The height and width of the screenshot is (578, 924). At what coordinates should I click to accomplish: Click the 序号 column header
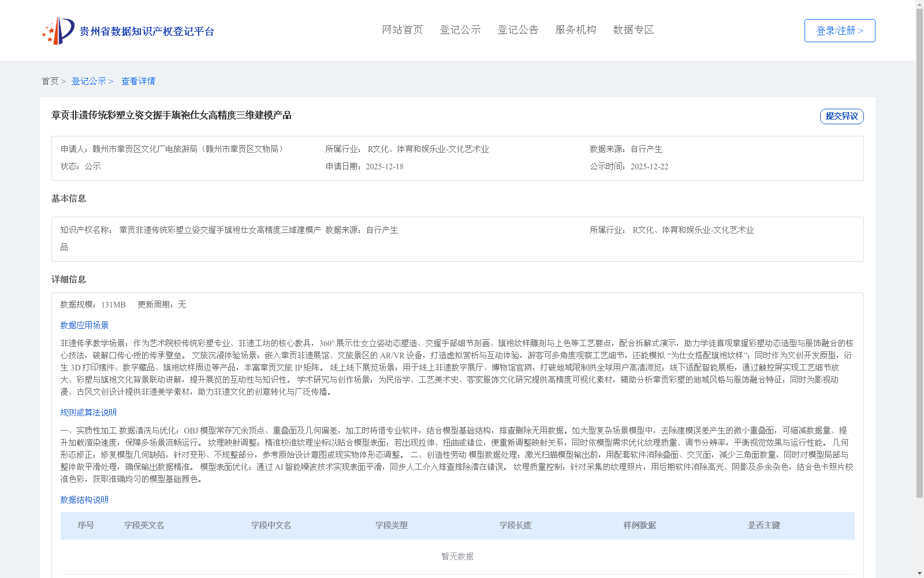point(85,525)
